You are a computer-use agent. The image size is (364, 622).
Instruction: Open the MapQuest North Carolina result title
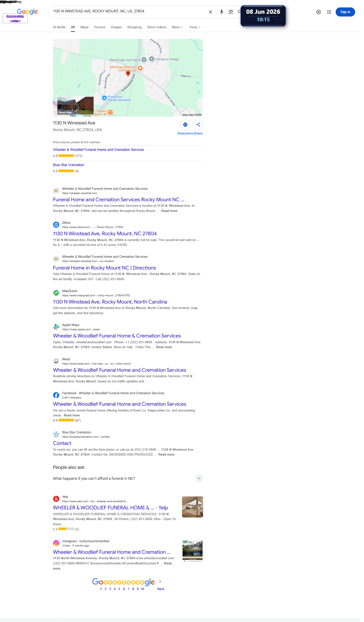110,302
